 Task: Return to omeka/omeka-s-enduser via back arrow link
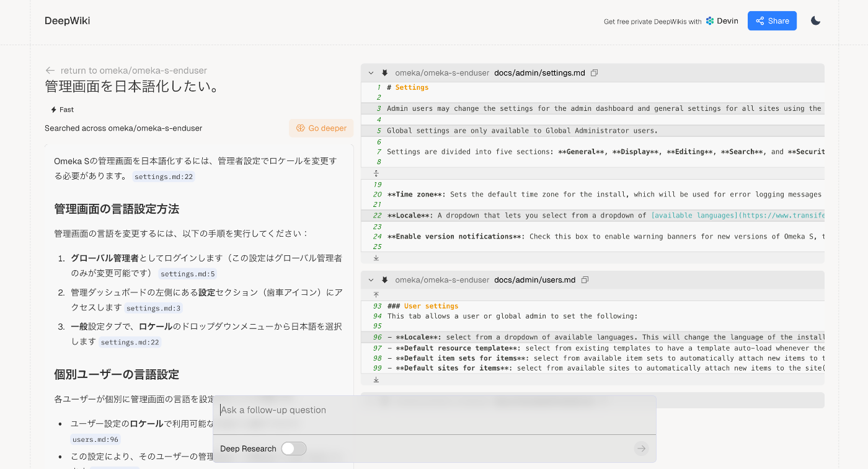(x=126, y=71)
